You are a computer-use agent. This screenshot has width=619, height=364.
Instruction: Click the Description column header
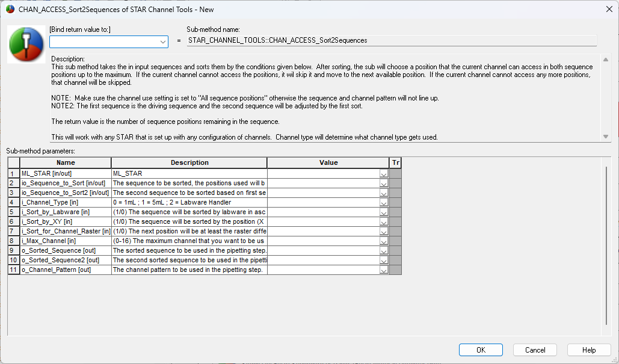click(x=189, y=162)
